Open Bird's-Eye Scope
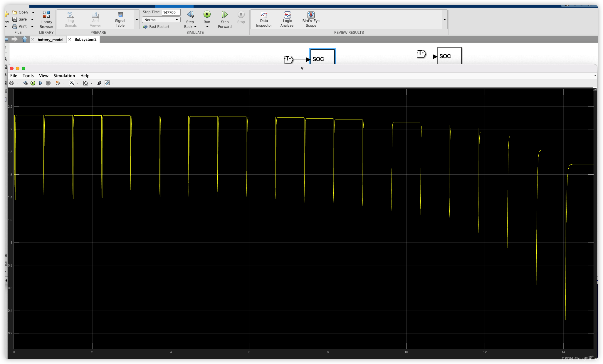Viewport: 603px width, 364px height. 311,19
